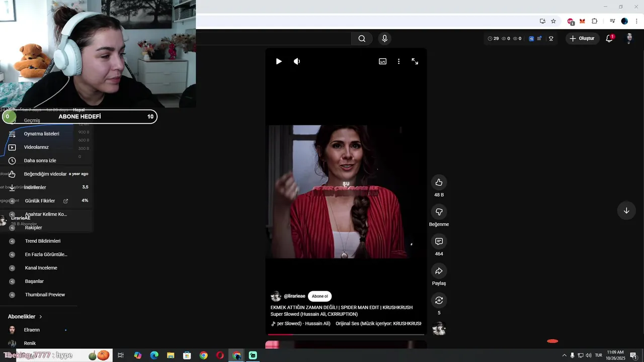Start voice search with microphone
This screenshot has height=362, width=644.
[384, 39]
